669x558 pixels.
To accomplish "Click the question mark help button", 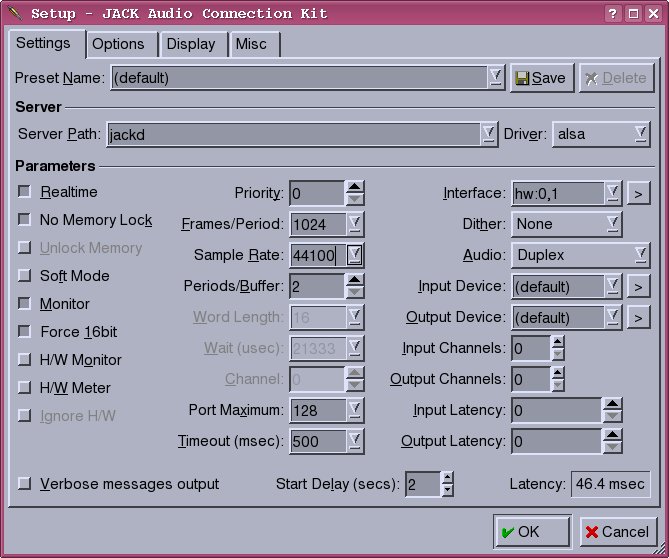I will 613,14.
